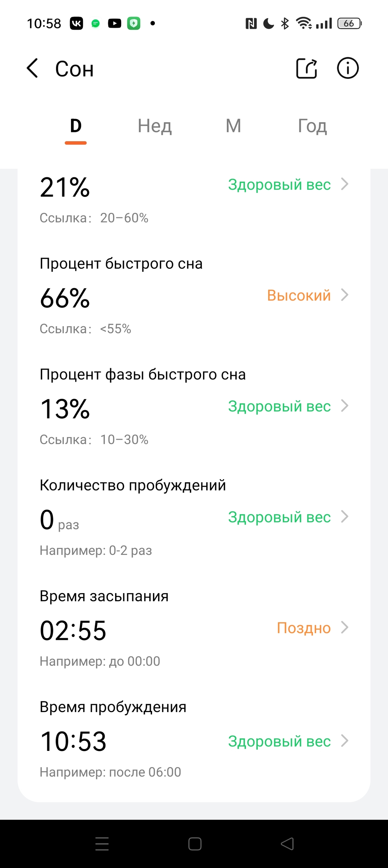
Task: Tap the Количество пробуждений value 0 раз
Action: click(x=59, y=520)
